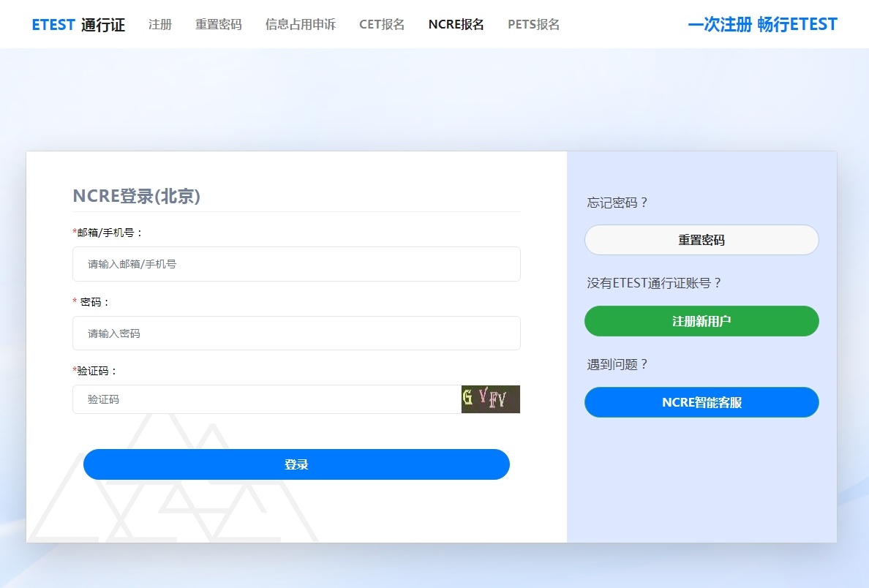Click the 没有ETEST通行证账号？ text
This screenshot has width=869, height=588.
(x=654, y=283)
